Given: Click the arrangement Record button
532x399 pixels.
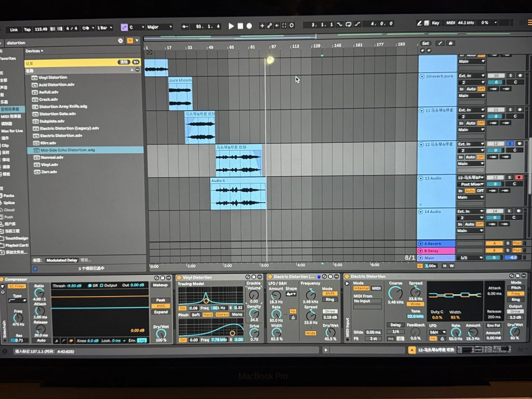Looking at the screenshot, I should click(x=249, y=26).
